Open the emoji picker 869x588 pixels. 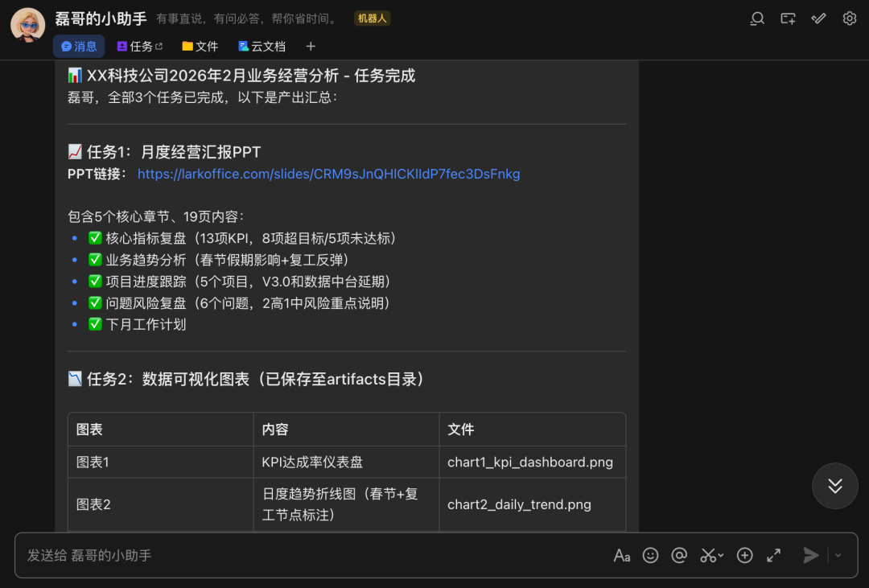coord(650,555)
